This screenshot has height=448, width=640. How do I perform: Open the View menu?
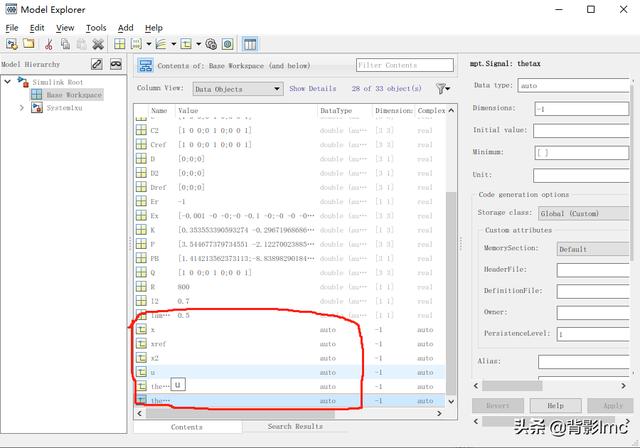point(65,28)
